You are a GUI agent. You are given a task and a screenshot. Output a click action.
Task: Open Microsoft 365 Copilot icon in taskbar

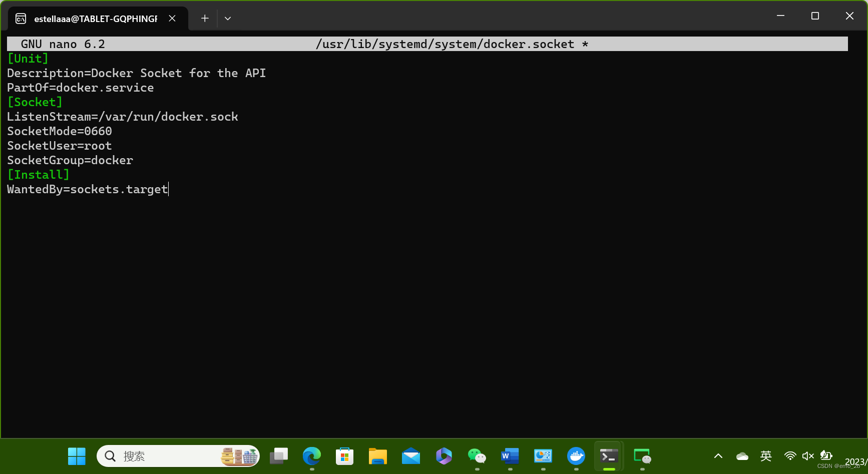pyautogui.click(x=444, y=456)
